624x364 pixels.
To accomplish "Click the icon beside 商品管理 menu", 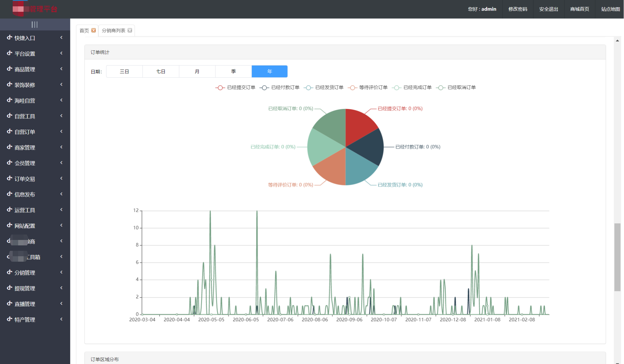I will pyautogui.click(x=9, y=69).
